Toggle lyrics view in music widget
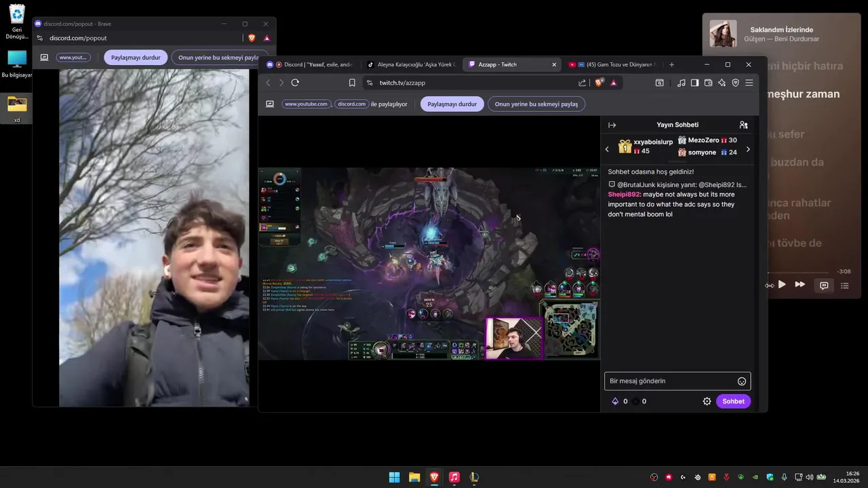The height and width of the screenshot is (488, 868). coord(824,285)
